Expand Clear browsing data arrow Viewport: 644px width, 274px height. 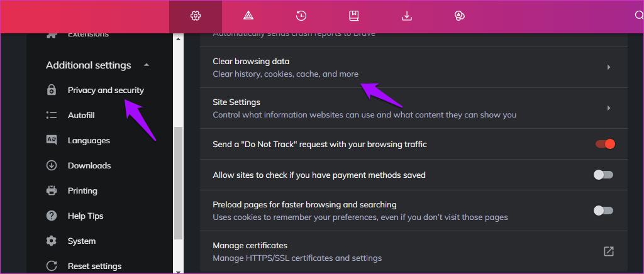pos(608,67)
